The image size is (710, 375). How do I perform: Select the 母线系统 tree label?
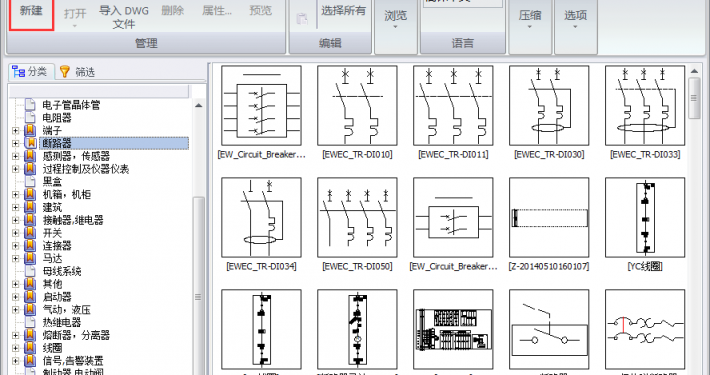[62, 272]
